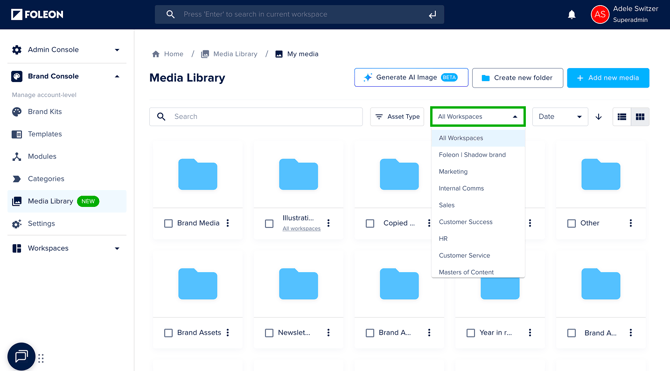
Task: Choose Masters of Content workspace
Action: tap(478, 272)
